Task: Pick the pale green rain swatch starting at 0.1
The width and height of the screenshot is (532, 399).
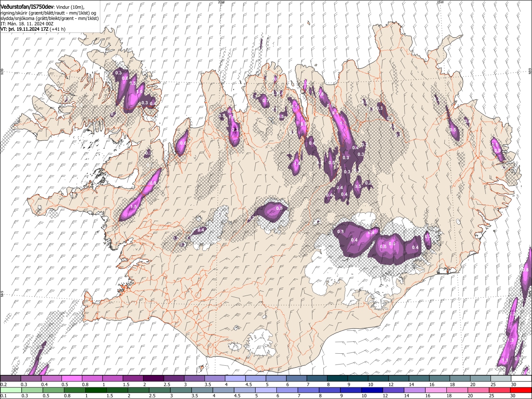Action: tap(11, 390)
